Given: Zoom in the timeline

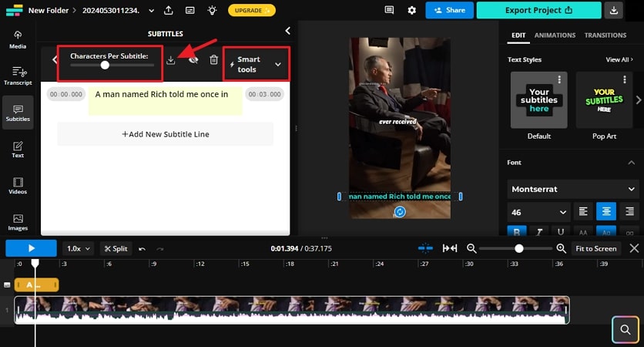Looking at the screenshot, I should click(x=561, y=248).
